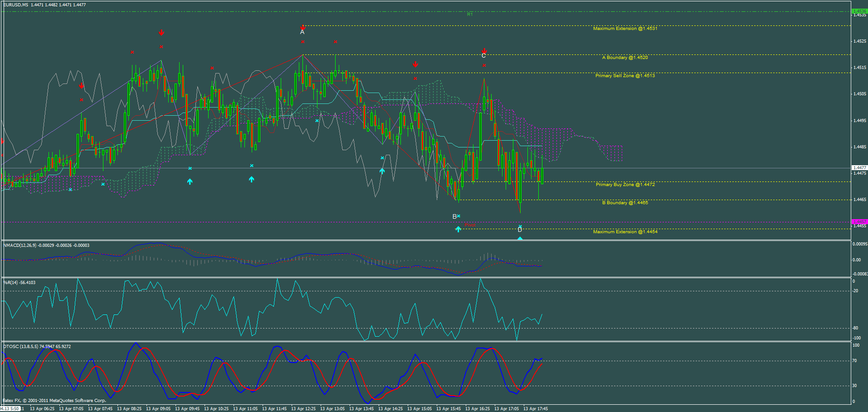Select the cyan X marker next to label B
This screenshot has width=868, height=412.
459,216
